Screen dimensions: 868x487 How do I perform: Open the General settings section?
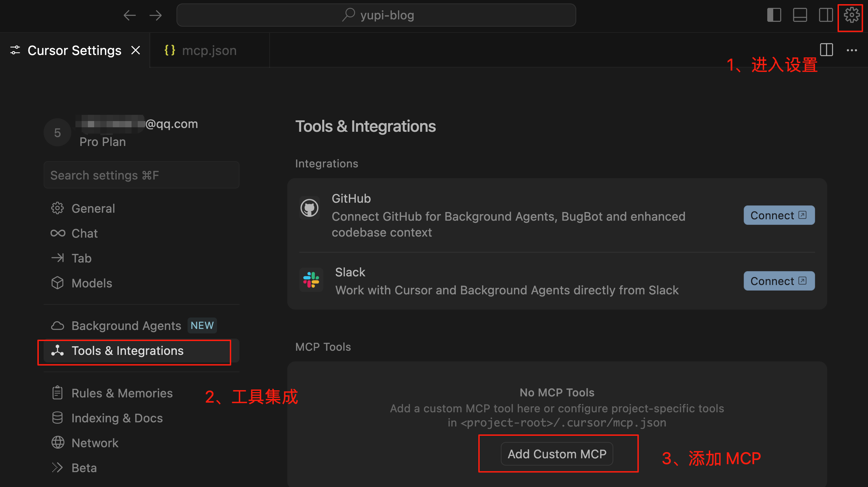93,209
